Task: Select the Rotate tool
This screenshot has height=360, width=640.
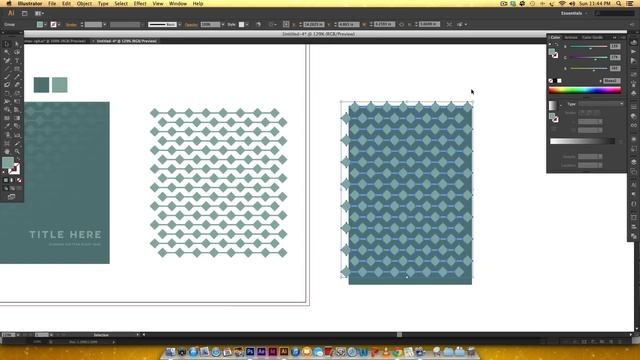Action: coord(7,93)
